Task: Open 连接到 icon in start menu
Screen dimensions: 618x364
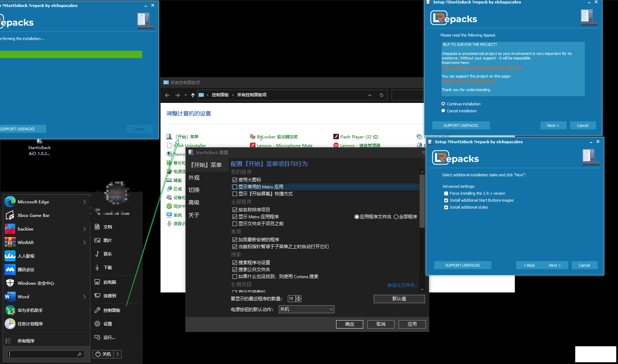Action: pos(97,296)
